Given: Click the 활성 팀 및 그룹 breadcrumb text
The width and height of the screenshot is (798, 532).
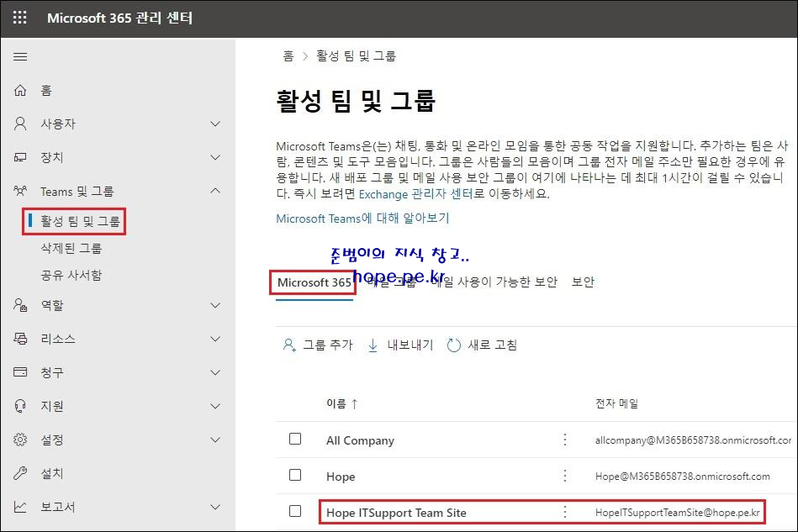Looking at the screenshot, I should 357,56.
